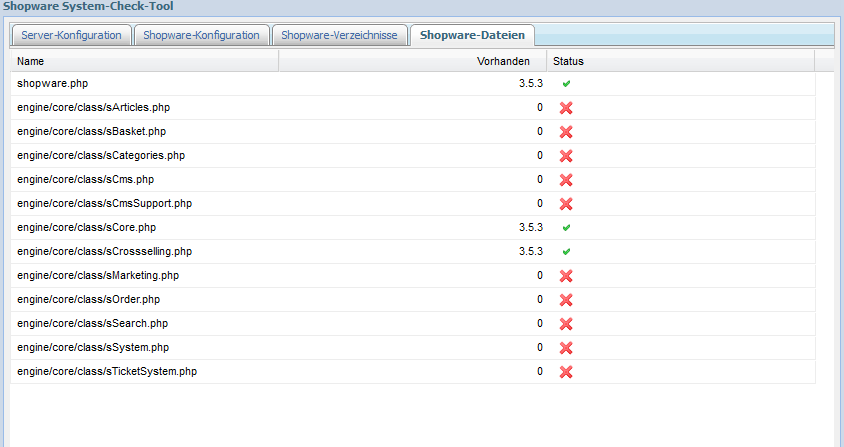The image size is (844, 447).
Task: Open the Shopware-Verzeichnisse tab
Action: point(339,35)
